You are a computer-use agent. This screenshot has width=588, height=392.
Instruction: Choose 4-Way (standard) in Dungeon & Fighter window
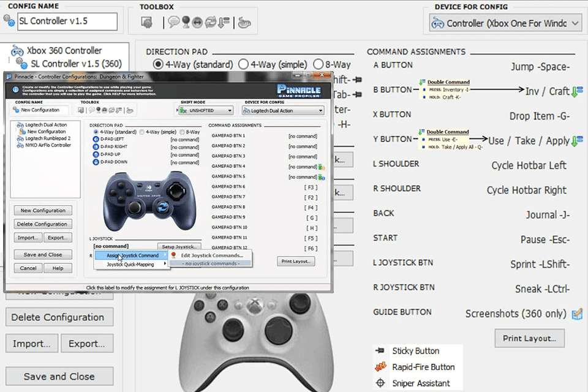[96, 132]
